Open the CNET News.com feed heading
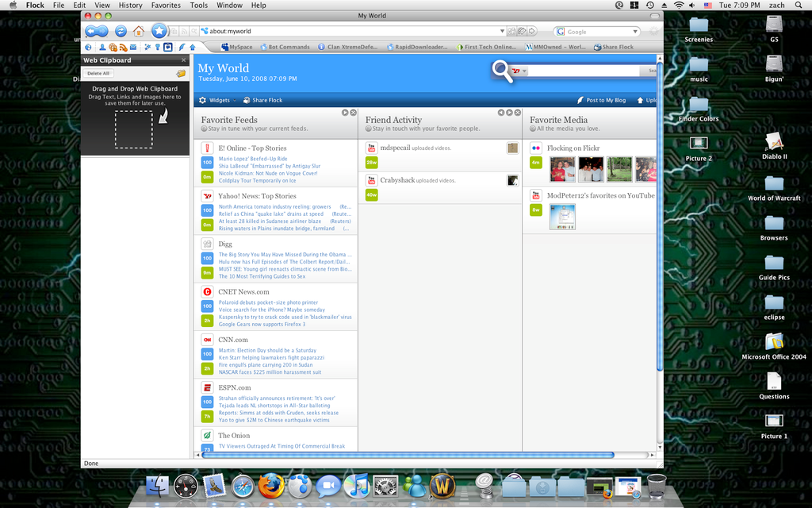Viewport: 812px width, 508px height. [x=244, y=292]
